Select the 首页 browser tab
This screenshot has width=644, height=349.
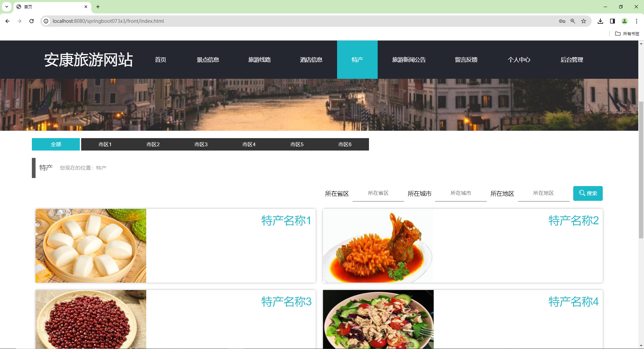coord(52,7)
